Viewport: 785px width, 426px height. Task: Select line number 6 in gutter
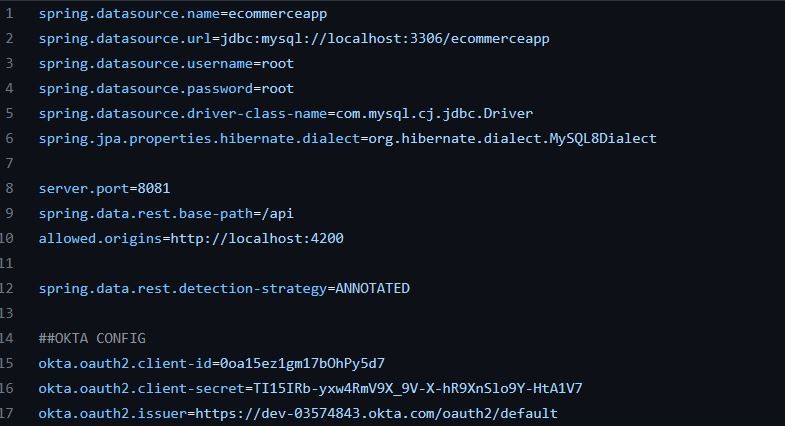(x=9, y=138)
